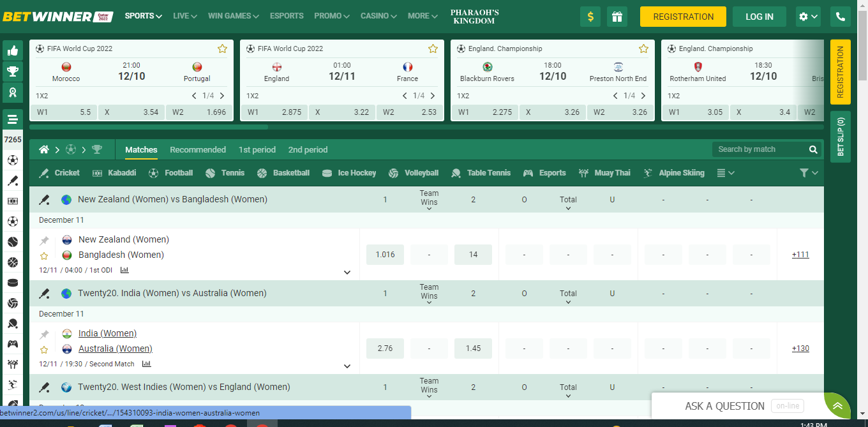Open the PROMO menu
The height and width of the screenshot is (427, 868).
click(332, 16)
